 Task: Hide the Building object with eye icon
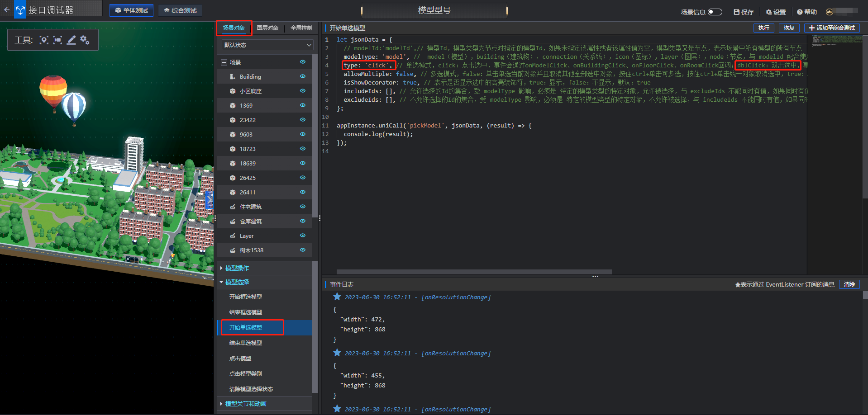pyautogui.click(x=302, y=76)
